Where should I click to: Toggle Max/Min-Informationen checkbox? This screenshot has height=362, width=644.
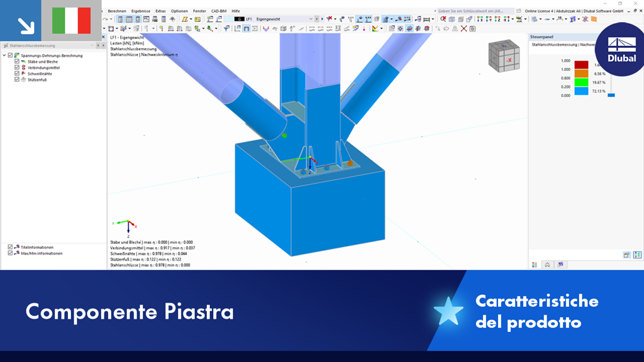point(10,253)
